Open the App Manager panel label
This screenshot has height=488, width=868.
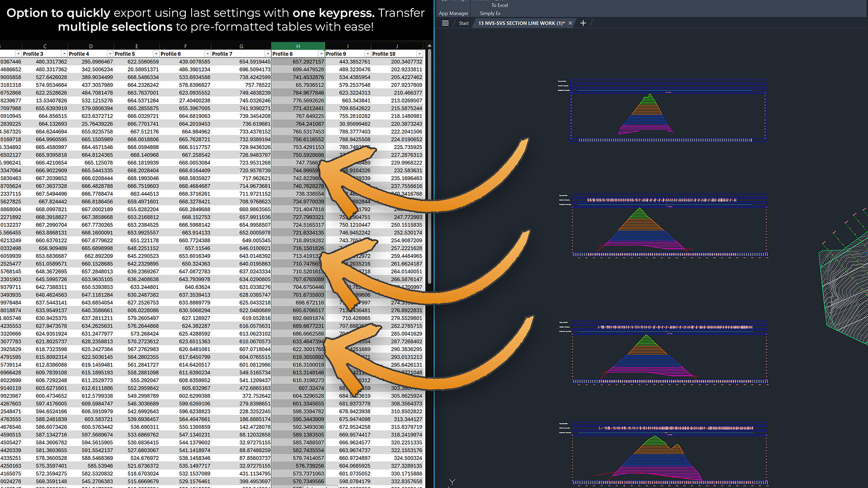click(453, 13)
